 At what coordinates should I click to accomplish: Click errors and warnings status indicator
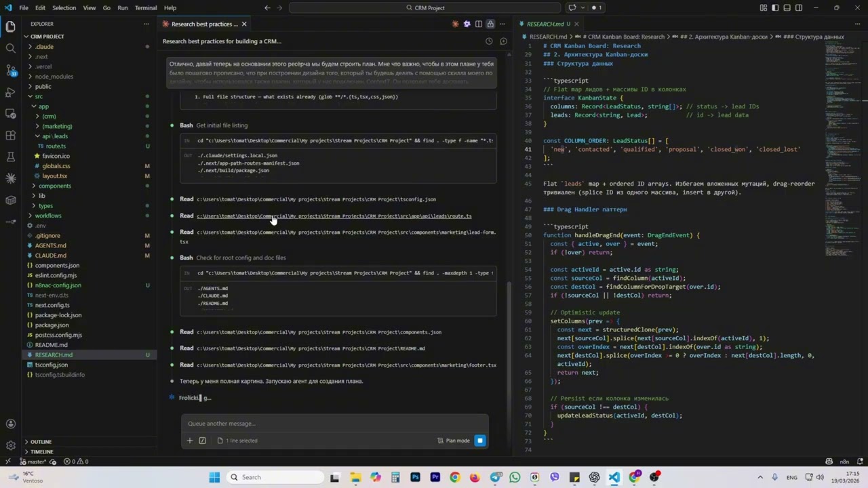tap(76, 462)
